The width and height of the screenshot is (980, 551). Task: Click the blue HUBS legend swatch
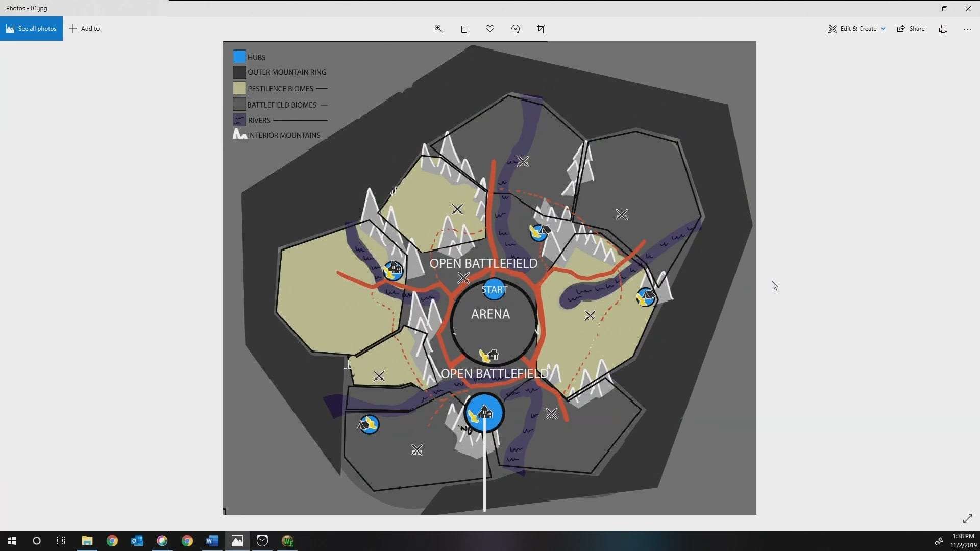[239, 57]
